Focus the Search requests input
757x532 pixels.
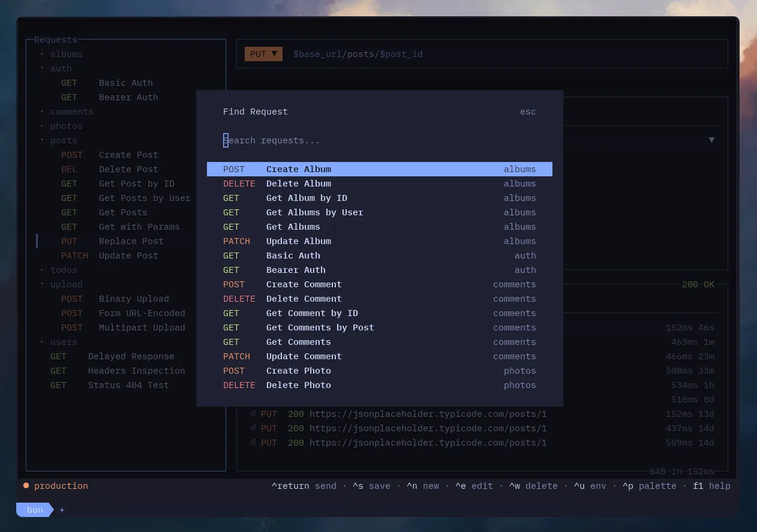(x=379, y=140)
